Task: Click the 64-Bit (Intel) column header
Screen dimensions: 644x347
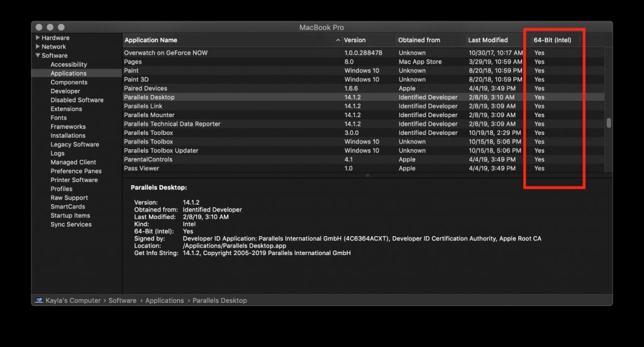Action: pos(552,40)
